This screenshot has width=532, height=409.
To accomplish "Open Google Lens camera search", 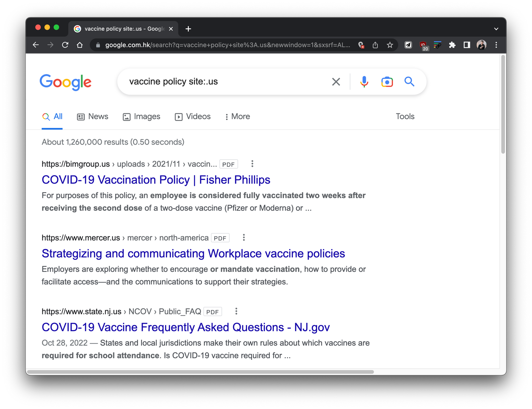I will 387,82.
